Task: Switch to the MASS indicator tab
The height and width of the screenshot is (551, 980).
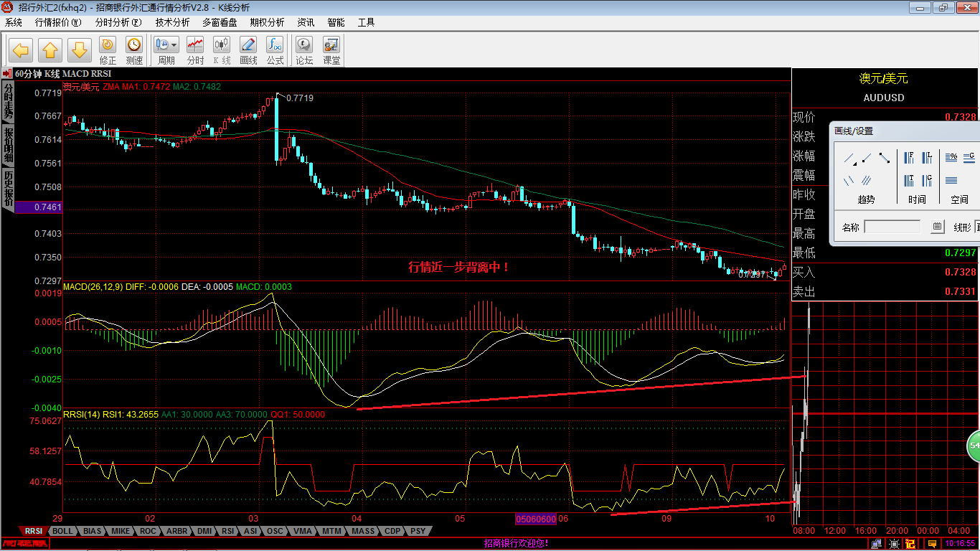Action: 363,532
